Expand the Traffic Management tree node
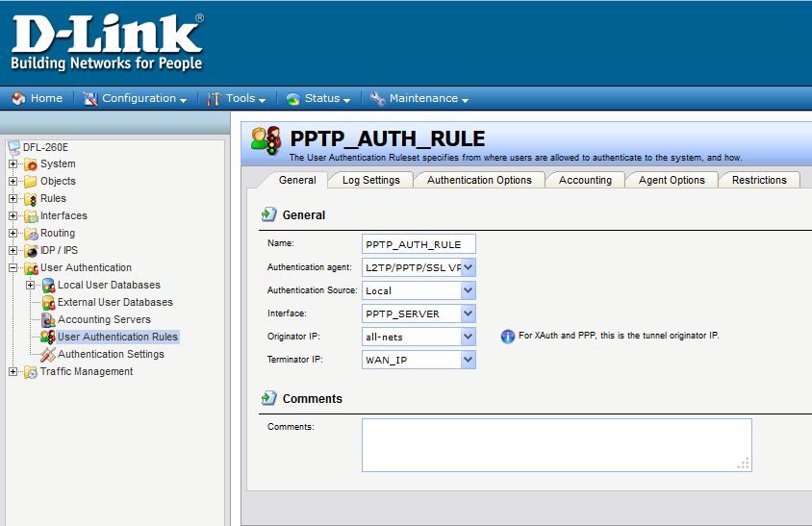Screen dimensions: 812x526 click(x=13, y=372)
